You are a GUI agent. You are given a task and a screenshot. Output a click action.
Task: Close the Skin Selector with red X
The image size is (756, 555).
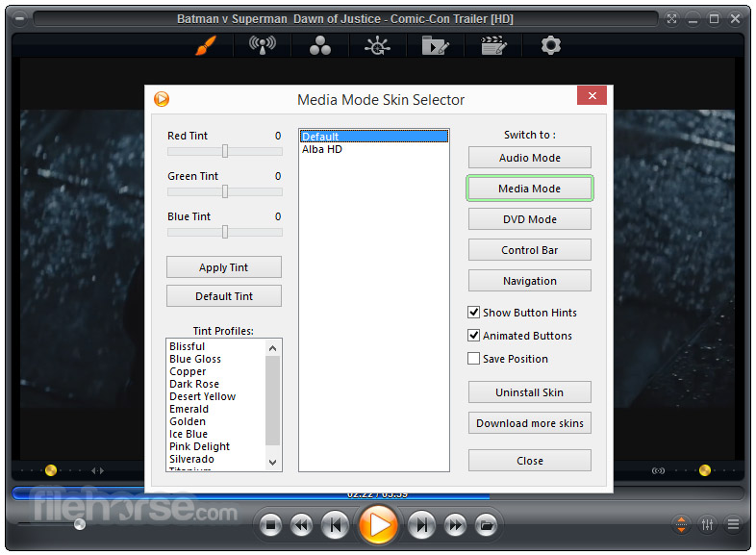pyautogui.click(x=592, y=95)
